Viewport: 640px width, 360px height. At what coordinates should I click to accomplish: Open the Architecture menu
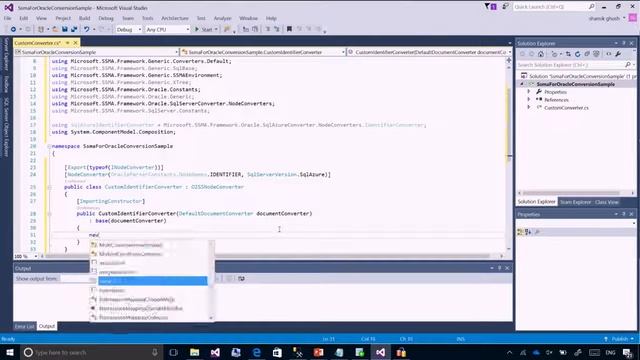click(x=175, y=18)
